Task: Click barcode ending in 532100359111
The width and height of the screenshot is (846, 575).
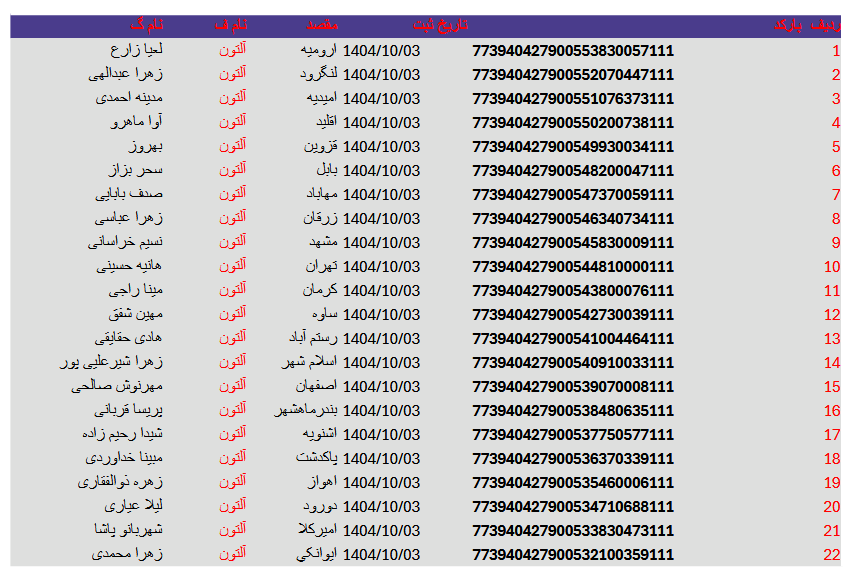Action: click(x=573, y=555)
